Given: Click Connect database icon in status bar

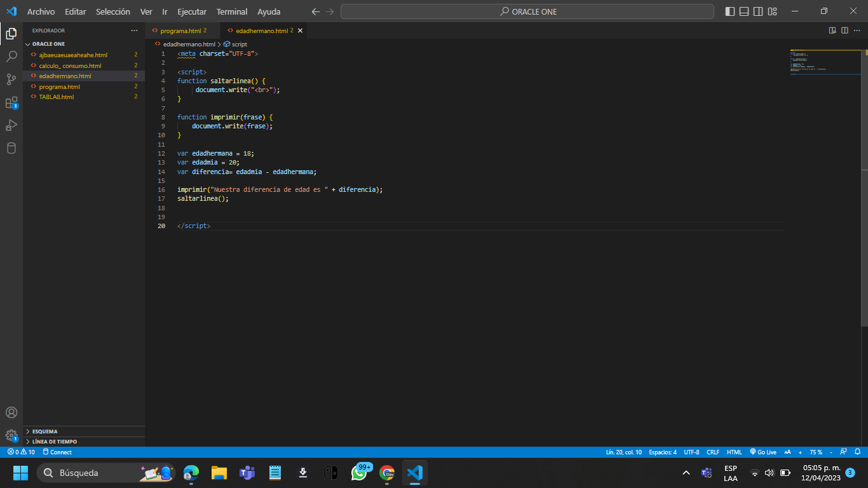Looking at the screenshot, I should [57, 452].
